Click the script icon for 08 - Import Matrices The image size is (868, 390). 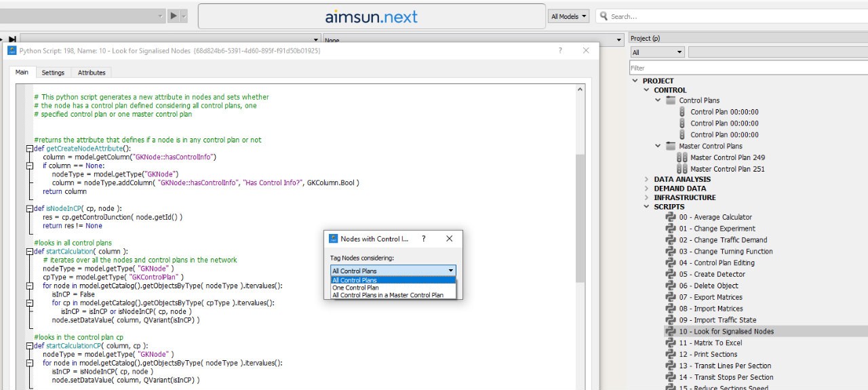(x=671, y=309)
